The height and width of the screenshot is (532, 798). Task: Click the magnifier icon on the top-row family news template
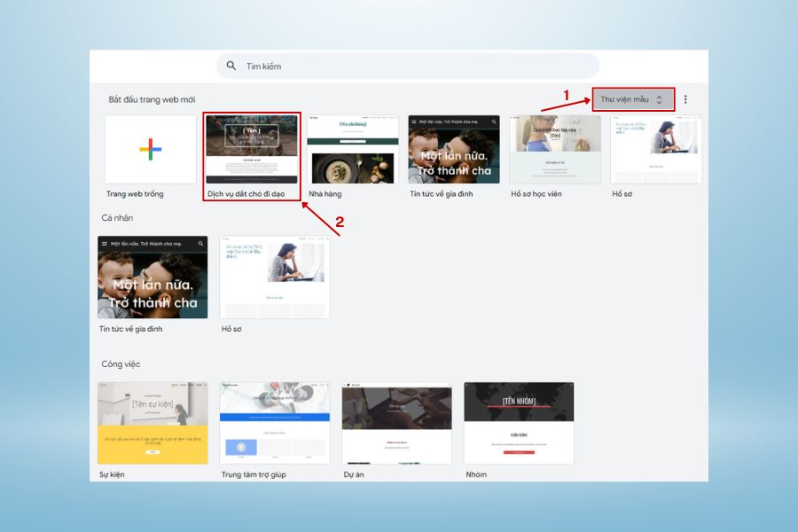pyautogui.click(x=495, y=121)
